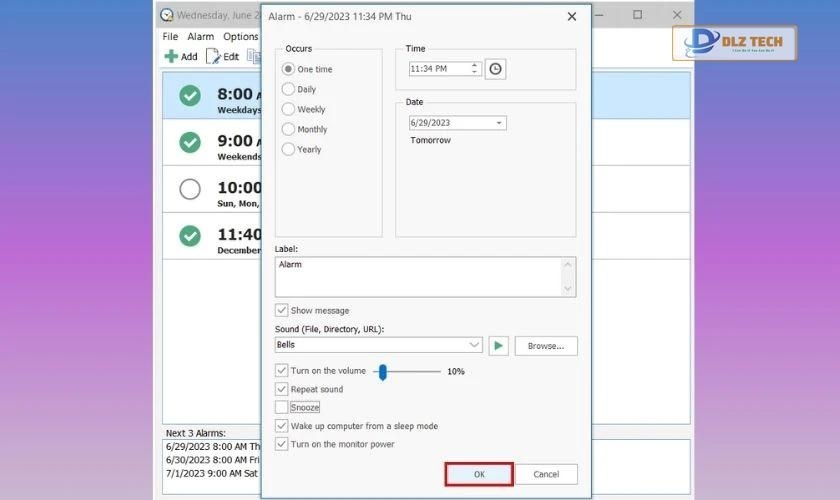Enable the disabled 10:00 alarm circle

tap(190, 189)
